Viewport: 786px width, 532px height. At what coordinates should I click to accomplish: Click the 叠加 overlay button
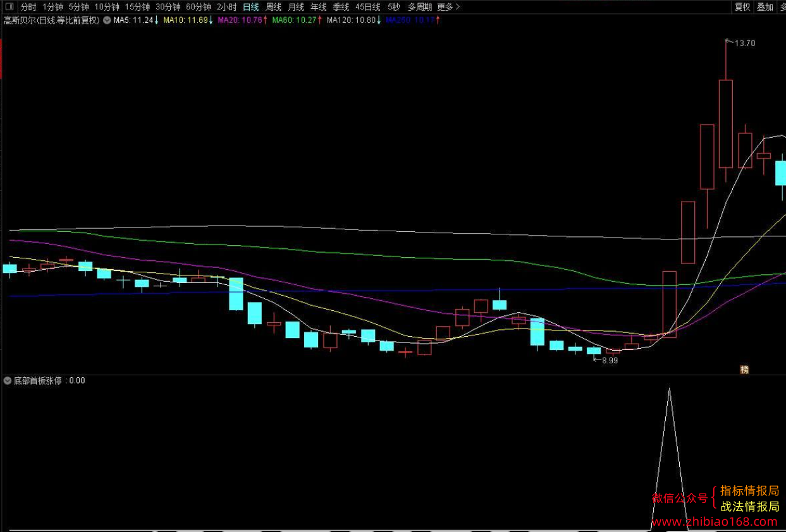tap(765, 7)
